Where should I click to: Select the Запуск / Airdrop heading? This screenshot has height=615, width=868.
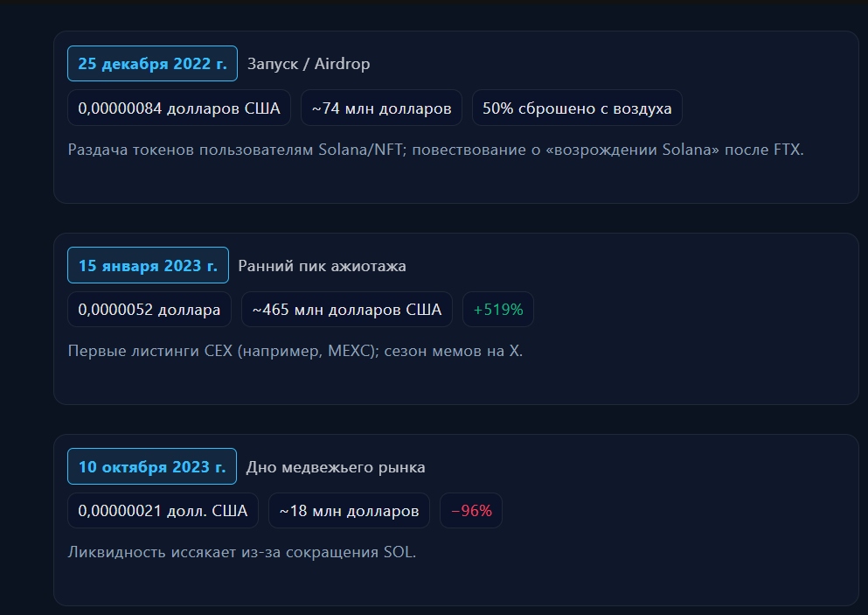[309, 64]
